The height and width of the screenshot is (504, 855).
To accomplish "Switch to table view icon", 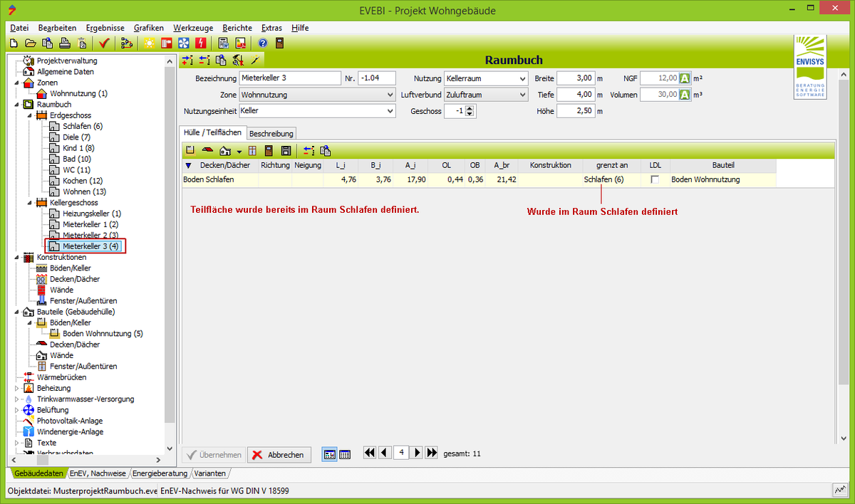I will pos(345,454).
